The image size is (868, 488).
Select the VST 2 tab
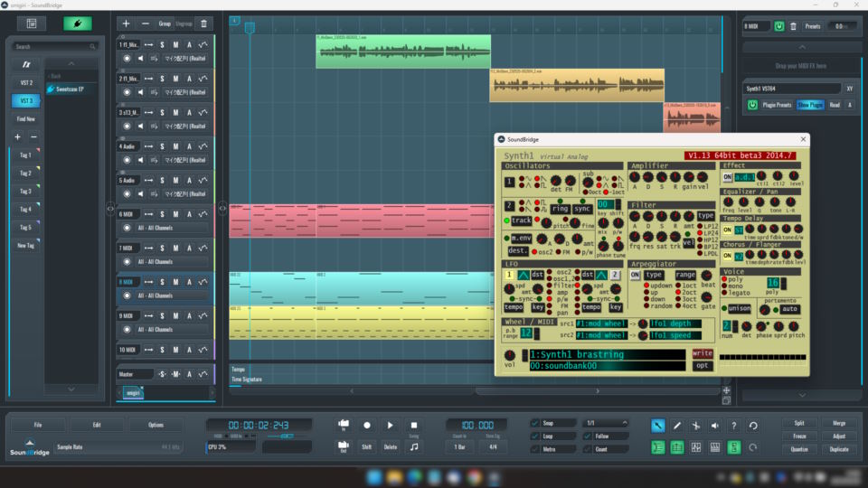26,83
